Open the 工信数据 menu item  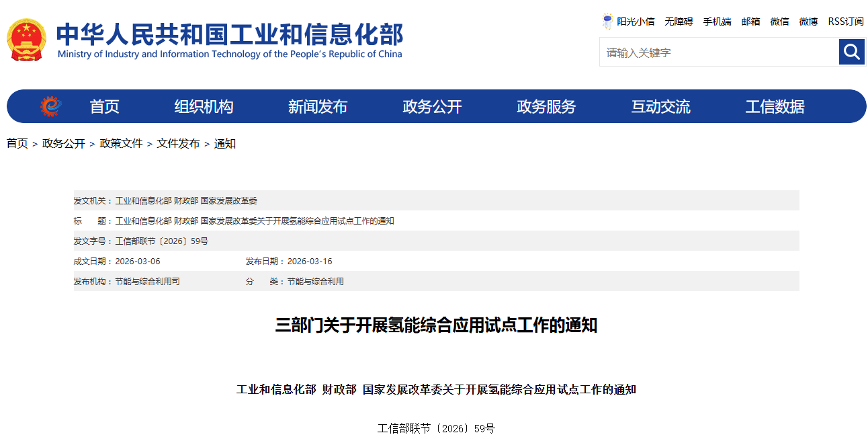click(775, 106)
